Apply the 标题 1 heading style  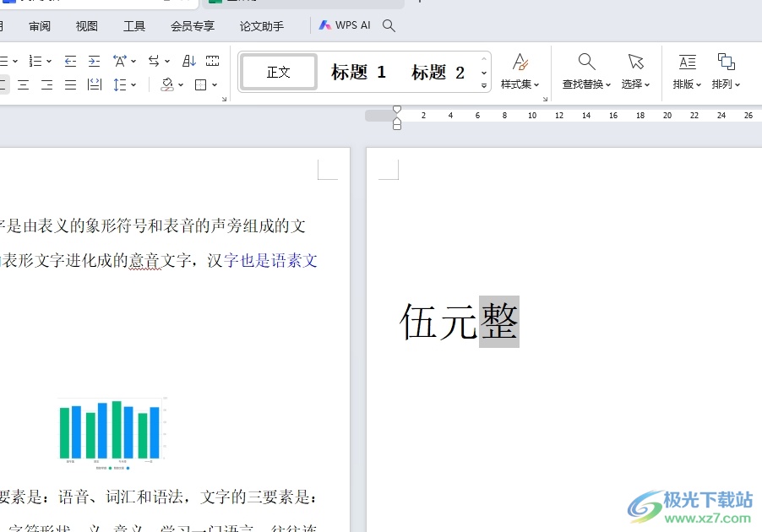coord(358,73)
